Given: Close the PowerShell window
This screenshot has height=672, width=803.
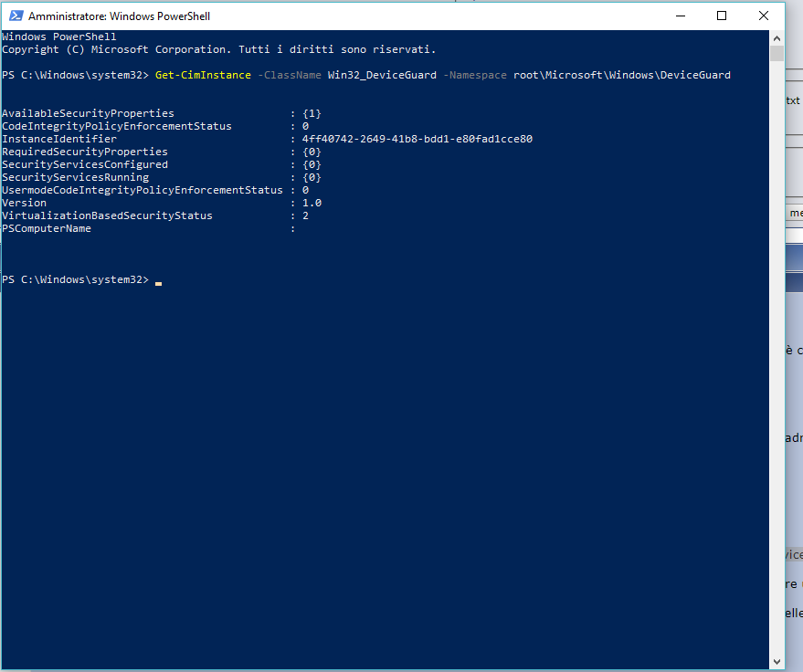Looking at the screenshot, I should pos(763,16).
